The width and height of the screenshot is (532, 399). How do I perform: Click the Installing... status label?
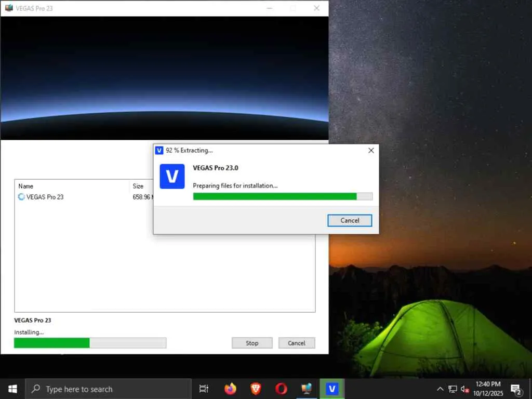tap(29, 332)
